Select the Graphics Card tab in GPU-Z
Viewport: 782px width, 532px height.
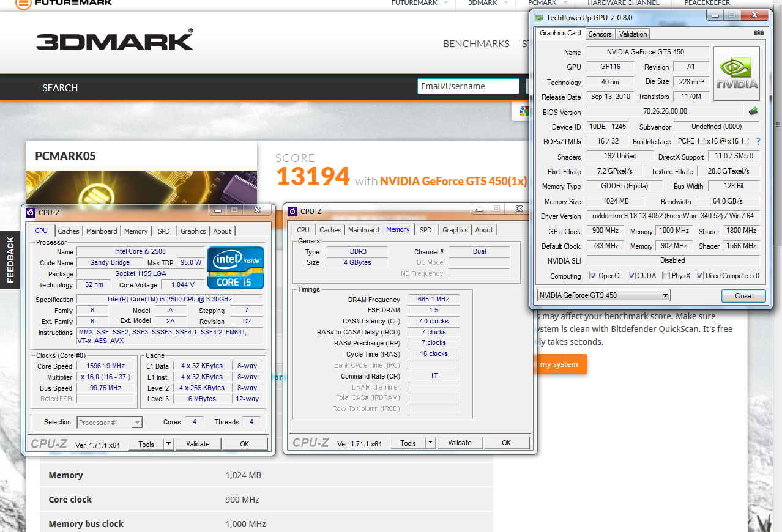[560, 33]
